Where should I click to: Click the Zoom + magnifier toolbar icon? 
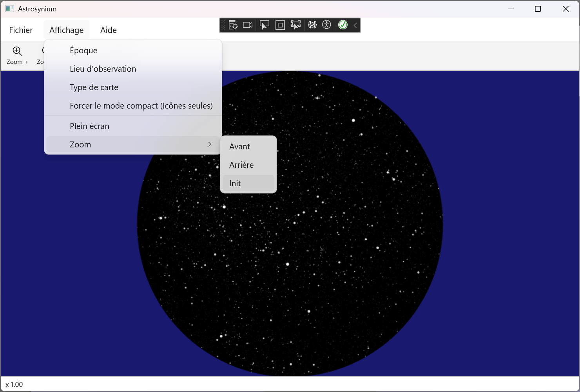click(17, 51)
